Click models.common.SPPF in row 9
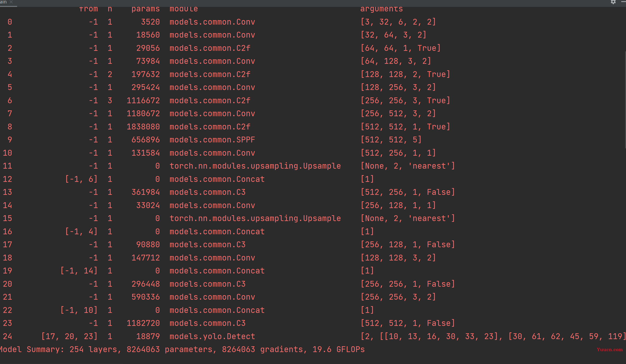Image resolution: width=626 pixels, height=364 pixels. coord(212,140)
